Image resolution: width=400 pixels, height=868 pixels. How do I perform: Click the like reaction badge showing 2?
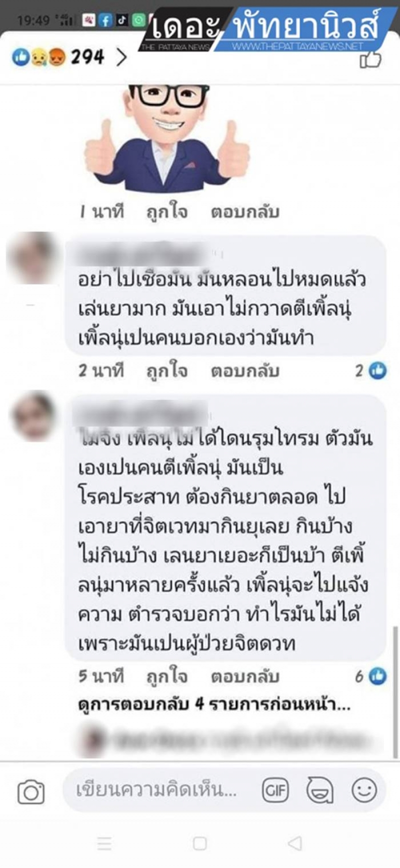[371, 371]
